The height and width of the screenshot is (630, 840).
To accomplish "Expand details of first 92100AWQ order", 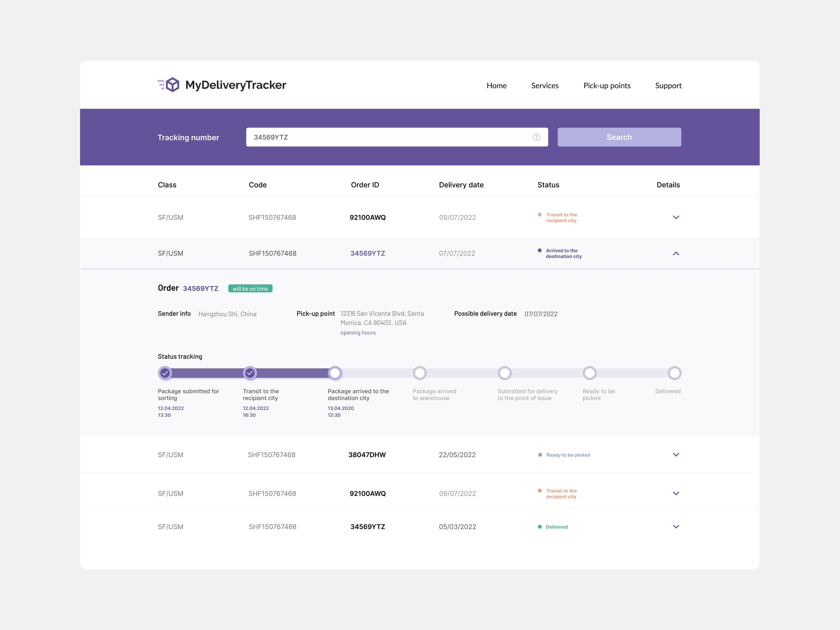I will 676,217.
